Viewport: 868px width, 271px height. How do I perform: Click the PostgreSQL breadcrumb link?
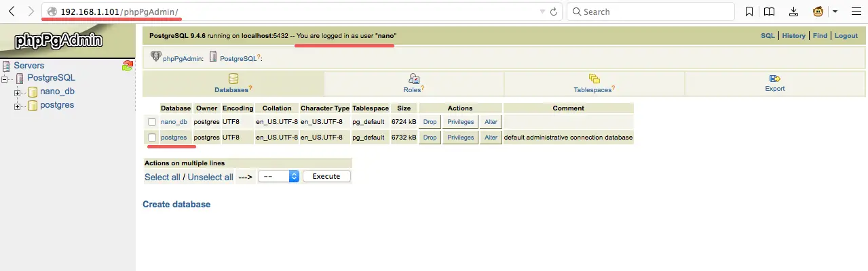click(239, 59)
